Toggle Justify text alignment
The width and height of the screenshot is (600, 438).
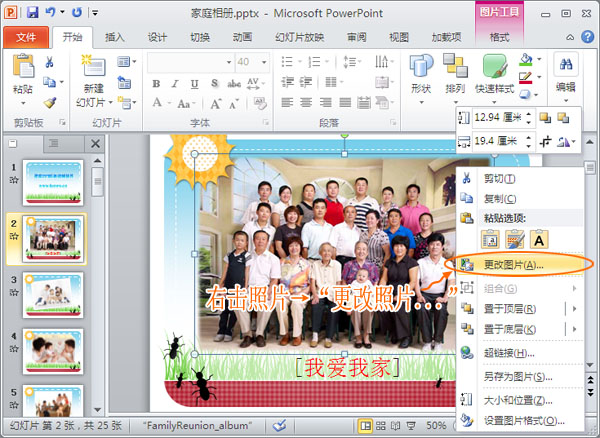tap(345, 102)
